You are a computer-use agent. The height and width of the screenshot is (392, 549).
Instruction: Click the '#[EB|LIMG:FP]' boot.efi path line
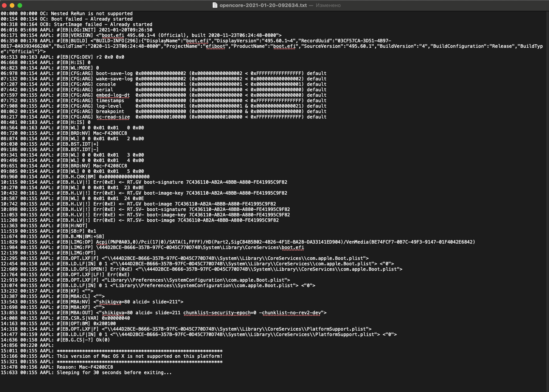[152, 247]
